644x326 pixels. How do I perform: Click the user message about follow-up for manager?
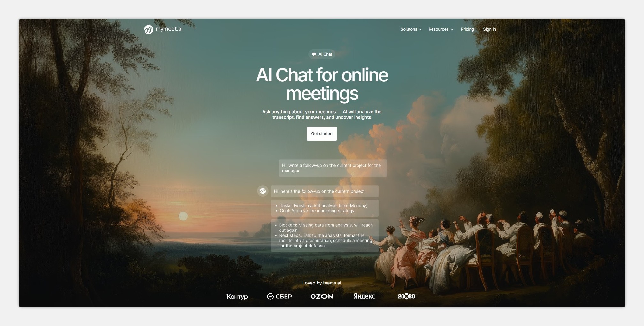tap(333, 168)
